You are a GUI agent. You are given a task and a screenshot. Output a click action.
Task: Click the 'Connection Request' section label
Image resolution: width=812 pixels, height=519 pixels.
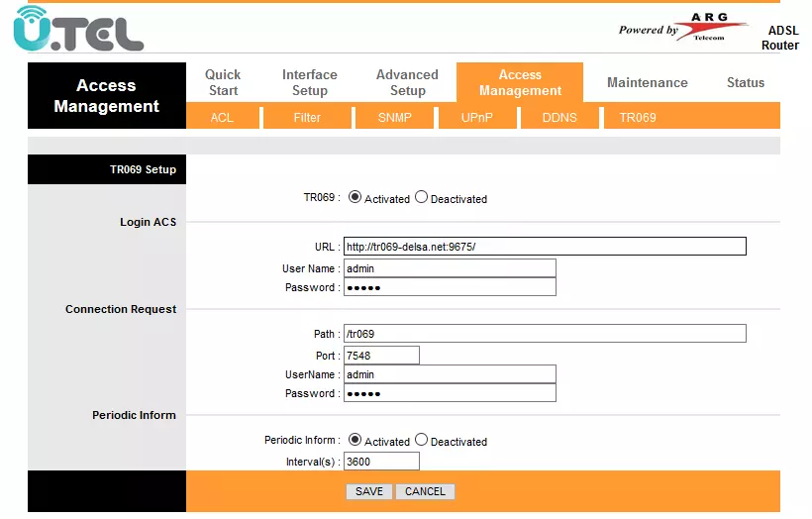pos(121,309)
